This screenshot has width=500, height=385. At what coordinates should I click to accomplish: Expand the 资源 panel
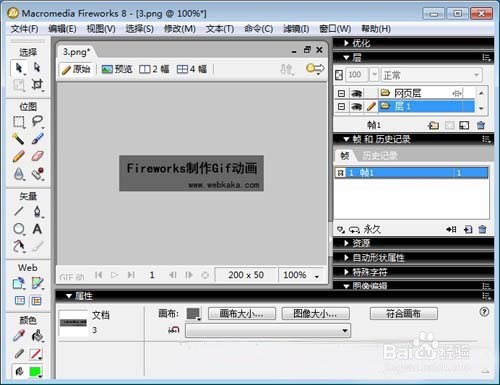pyautogui.click(x=346, y=243)
